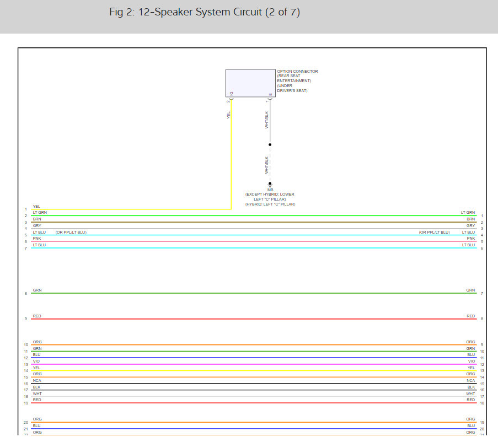Click the right ORG label at wire 19
Image resolution: width=498 pixels, height=448 pixels.
[470, 419]
